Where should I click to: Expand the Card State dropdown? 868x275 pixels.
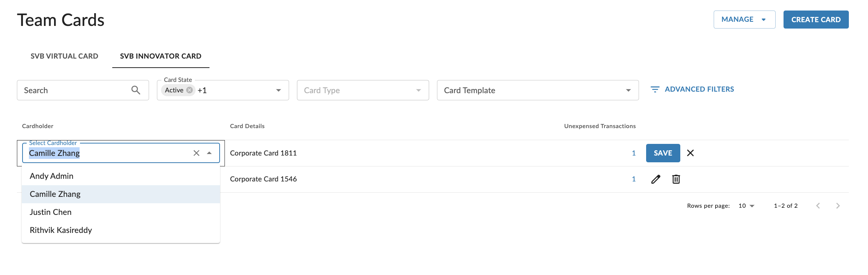point(278,90)
